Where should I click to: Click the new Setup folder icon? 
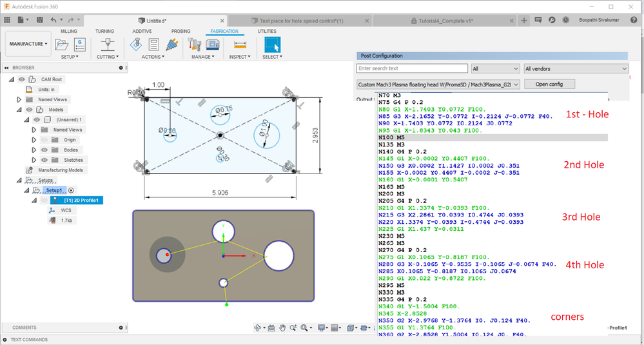point(62,44)
